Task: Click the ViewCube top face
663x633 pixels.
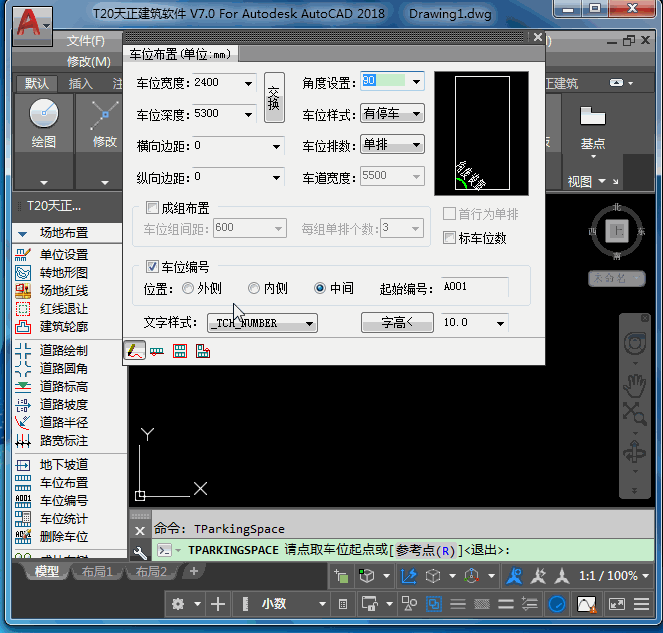Action: (x=616, y=231)
